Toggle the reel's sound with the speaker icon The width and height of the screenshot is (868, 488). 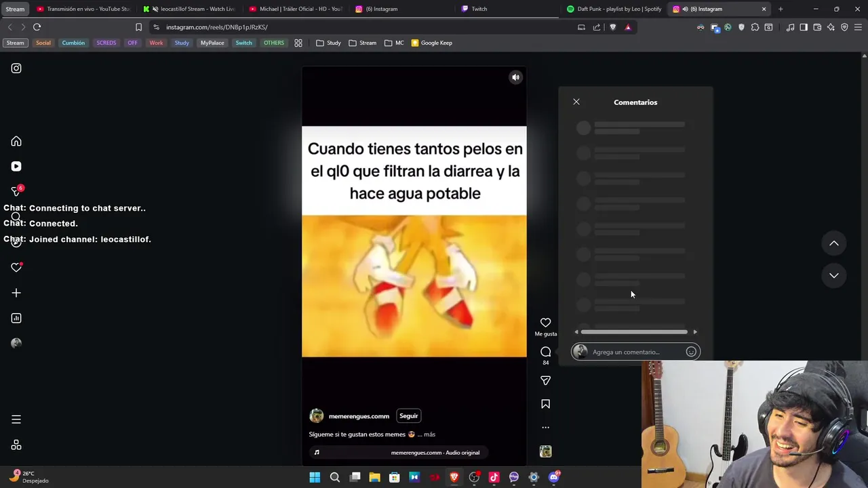coord(515,77)
